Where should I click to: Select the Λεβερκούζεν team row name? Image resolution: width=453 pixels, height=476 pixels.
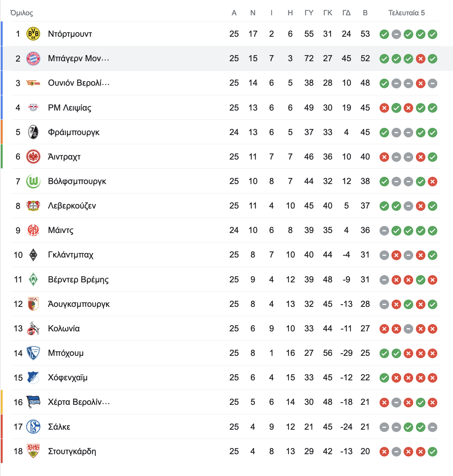pyautogui.click(x=72, y=205)
